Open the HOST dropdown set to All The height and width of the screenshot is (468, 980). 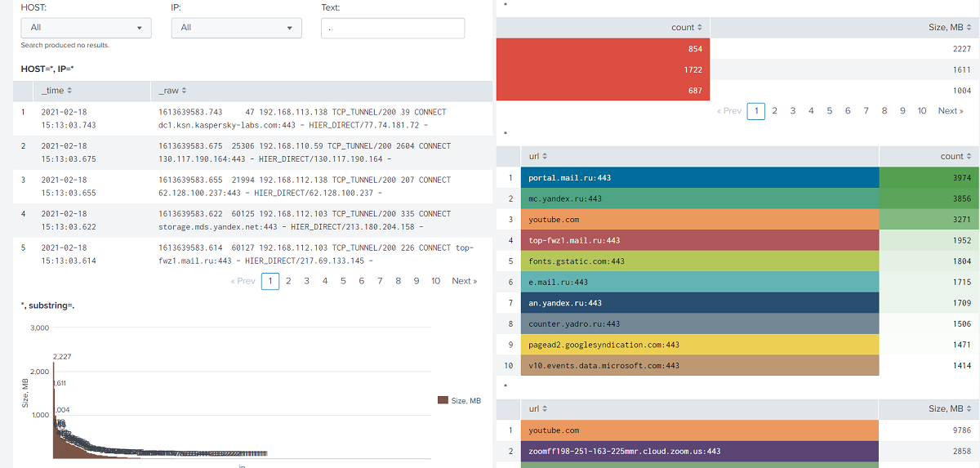point(86,28)
